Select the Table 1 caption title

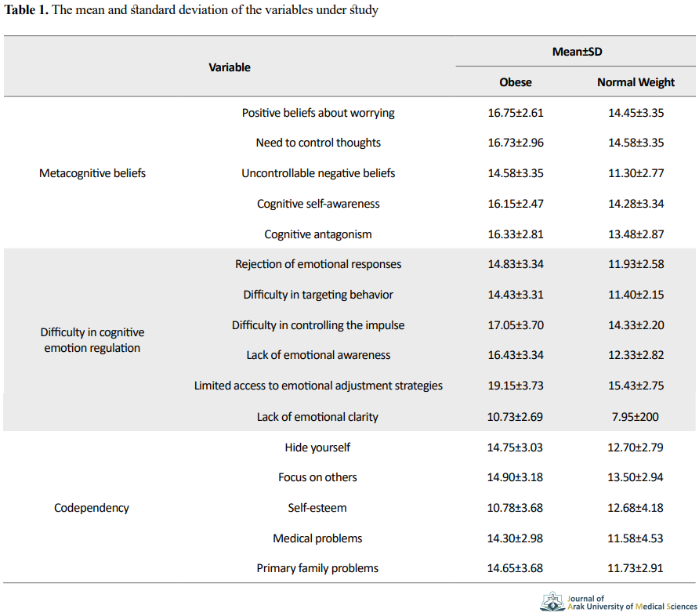pos(191,10)
